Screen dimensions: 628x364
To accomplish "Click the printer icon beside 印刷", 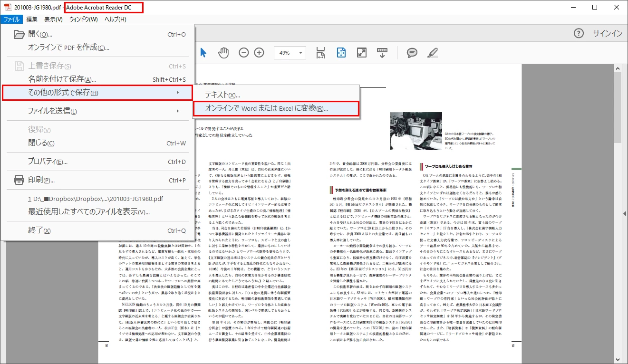I will point(19,180).
